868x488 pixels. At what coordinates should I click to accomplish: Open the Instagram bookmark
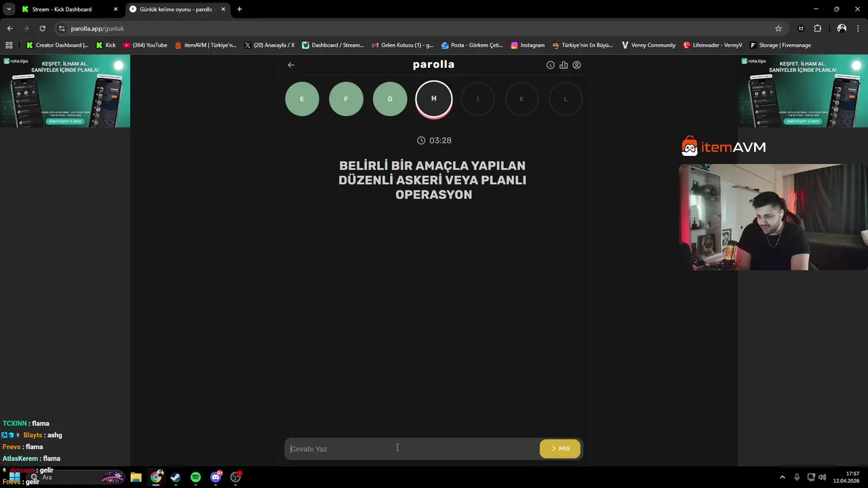point(528,45)
